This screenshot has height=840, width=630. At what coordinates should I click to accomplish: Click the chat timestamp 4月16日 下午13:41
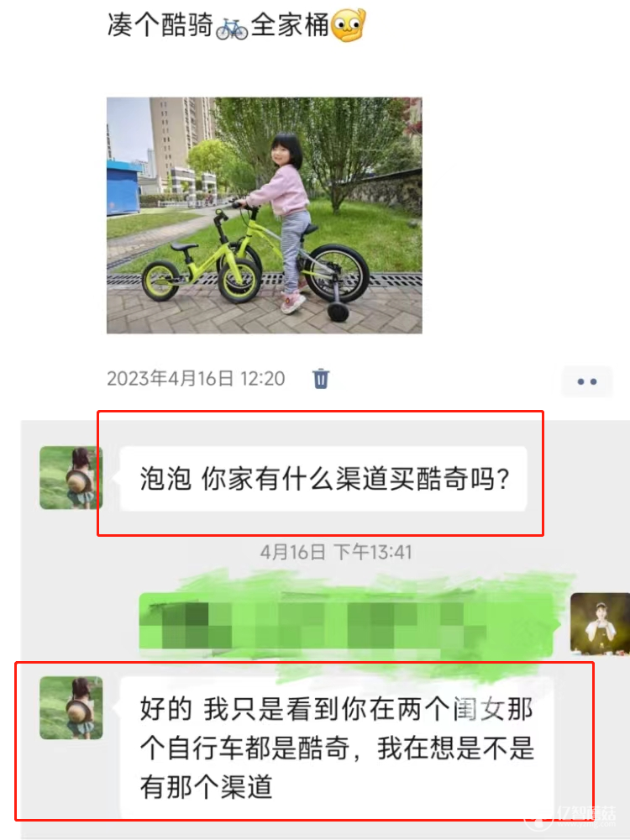point(336,552)
